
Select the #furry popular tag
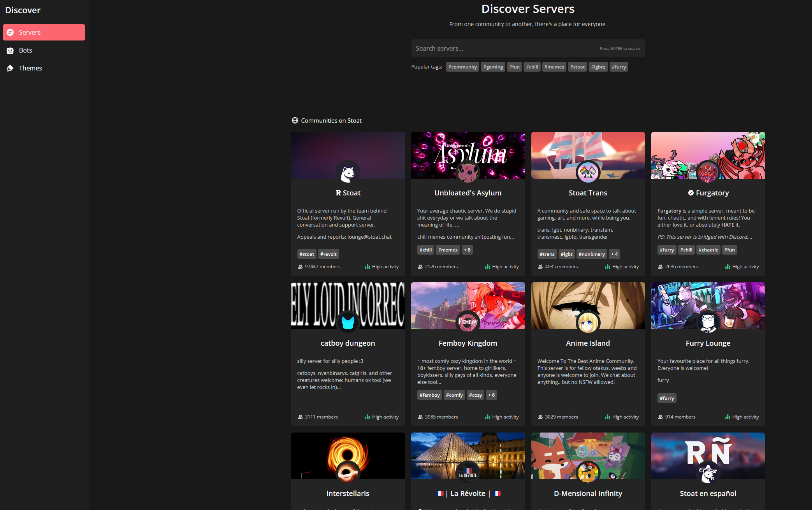(619, 67)
